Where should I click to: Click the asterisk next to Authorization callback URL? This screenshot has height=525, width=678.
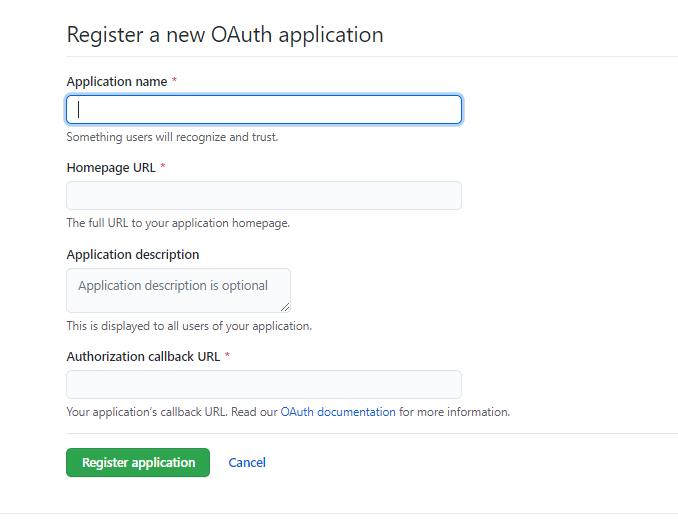227,357
